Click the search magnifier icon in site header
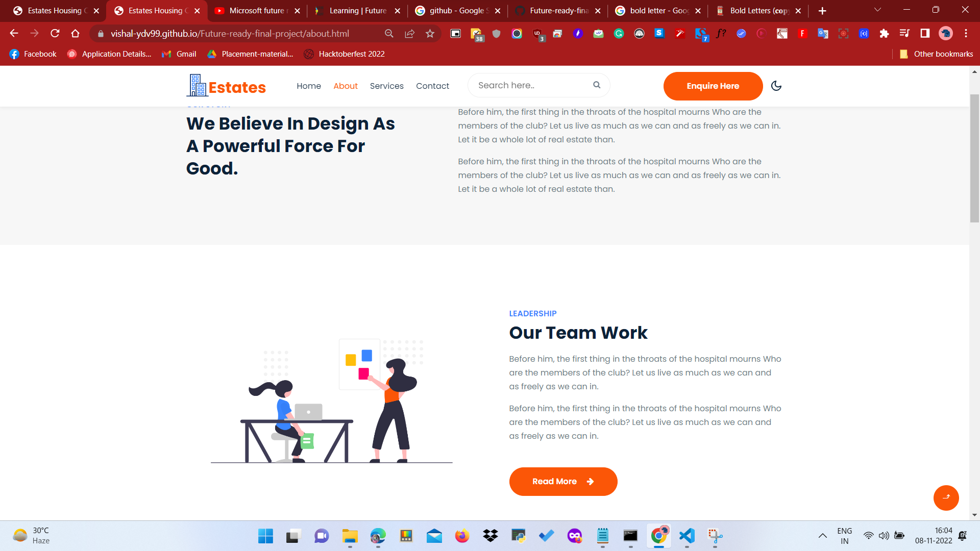980x551 pixels. click(597, 85)
